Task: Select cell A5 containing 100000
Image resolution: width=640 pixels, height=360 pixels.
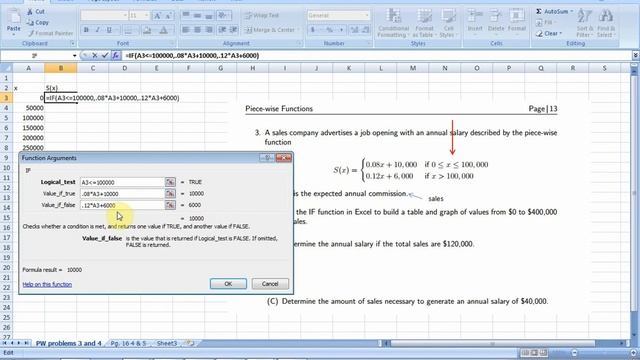Action: click(x=29, y=118)
